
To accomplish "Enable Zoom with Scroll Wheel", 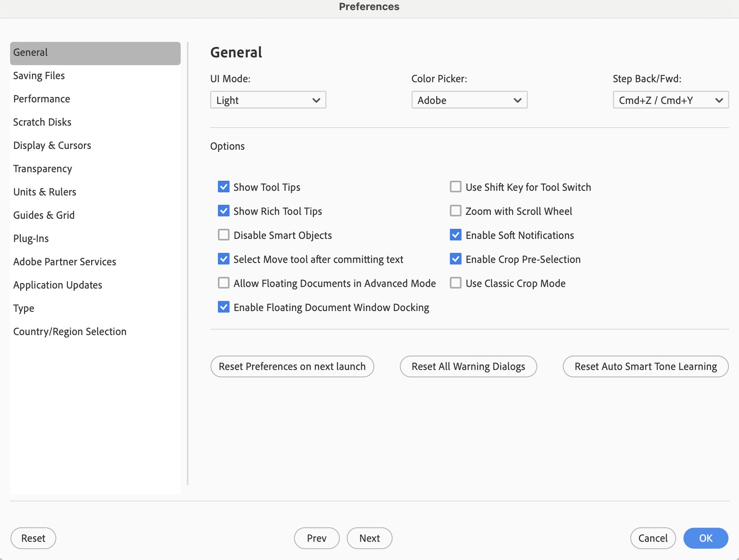I will pyautogui.click(x=456, y=211).
